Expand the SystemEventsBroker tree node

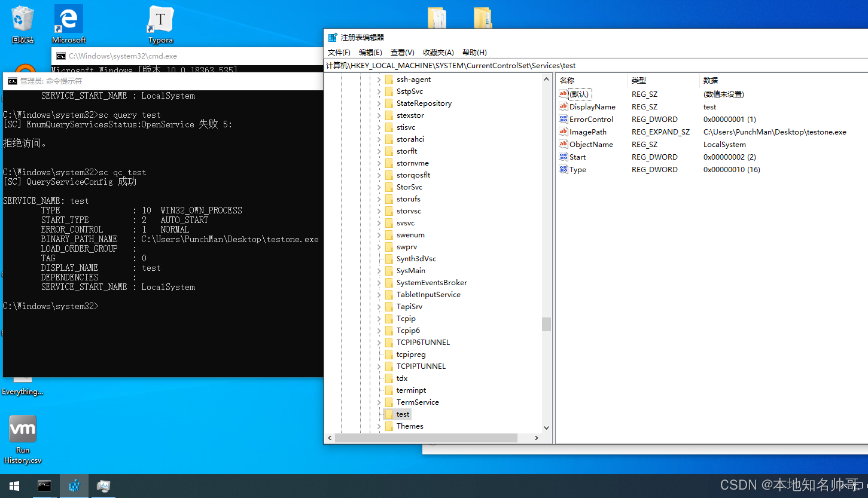(x=379, y=283)
